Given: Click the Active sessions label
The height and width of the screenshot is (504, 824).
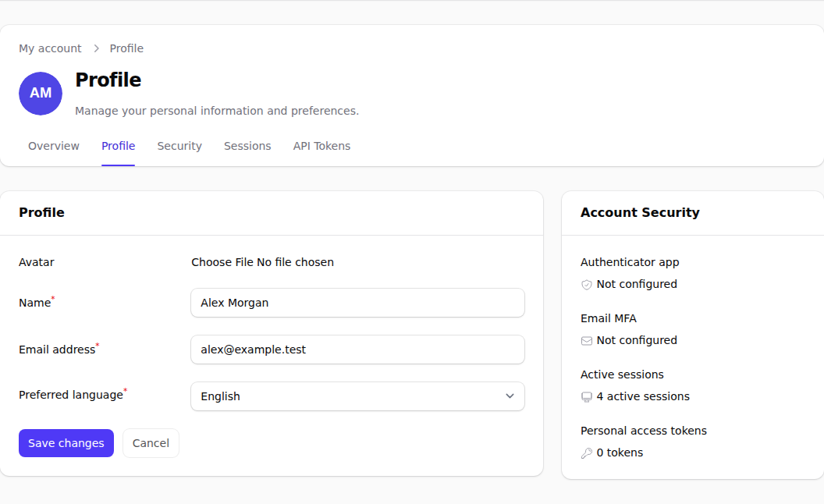Looking at the screenshot, I should (x=622, y=374).
